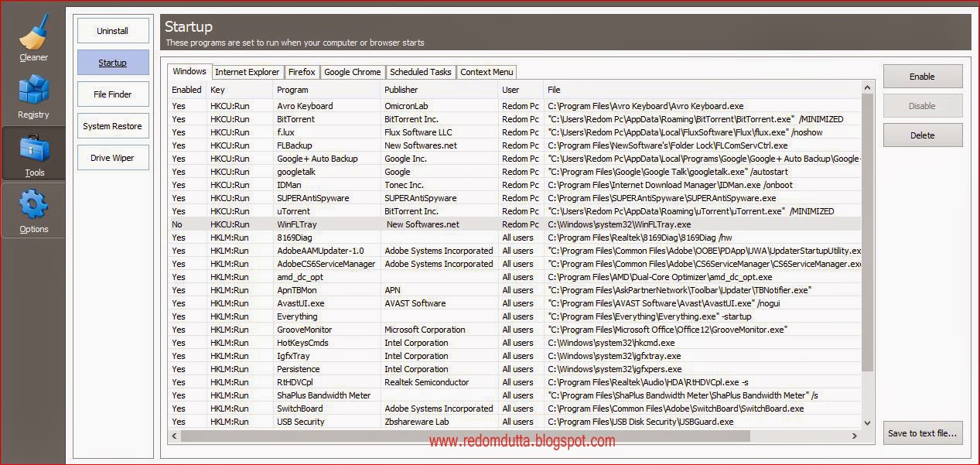
Task: Select the disabled WinFLTray entry
Action: pos(515,224)
